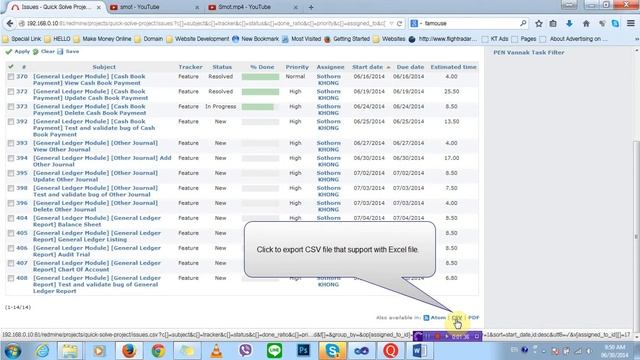Open the Make Money Online bookmark folder

pos(102,39)
